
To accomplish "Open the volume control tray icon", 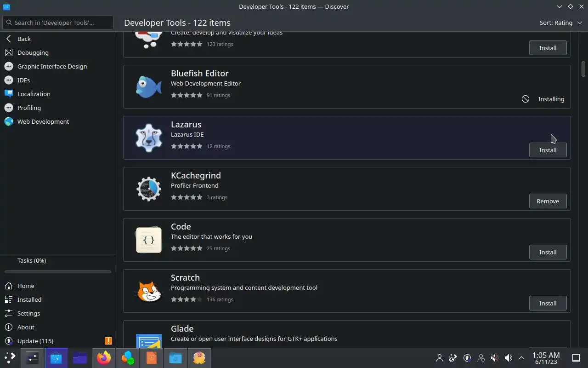I will click(509, 358).
